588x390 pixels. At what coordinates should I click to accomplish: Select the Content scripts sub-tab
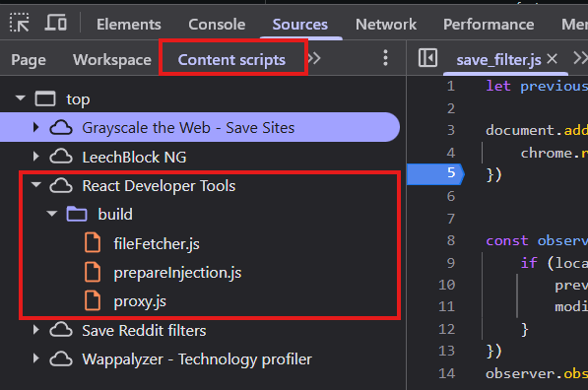tap(231, 60)
